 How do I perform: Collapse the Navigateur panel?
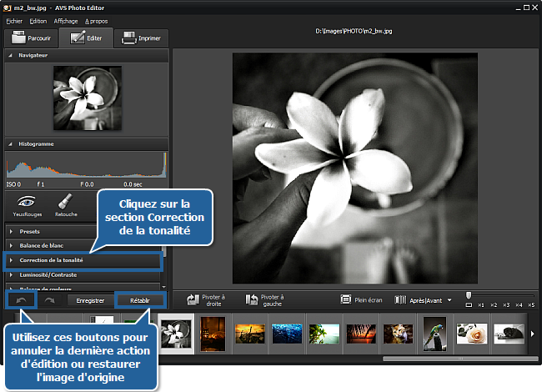33,55
